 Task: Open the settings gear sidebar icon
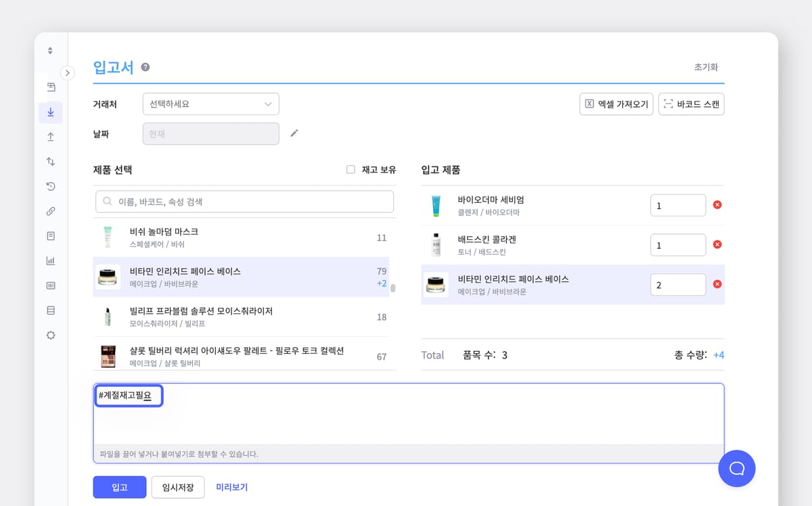(x=51, y=336)
